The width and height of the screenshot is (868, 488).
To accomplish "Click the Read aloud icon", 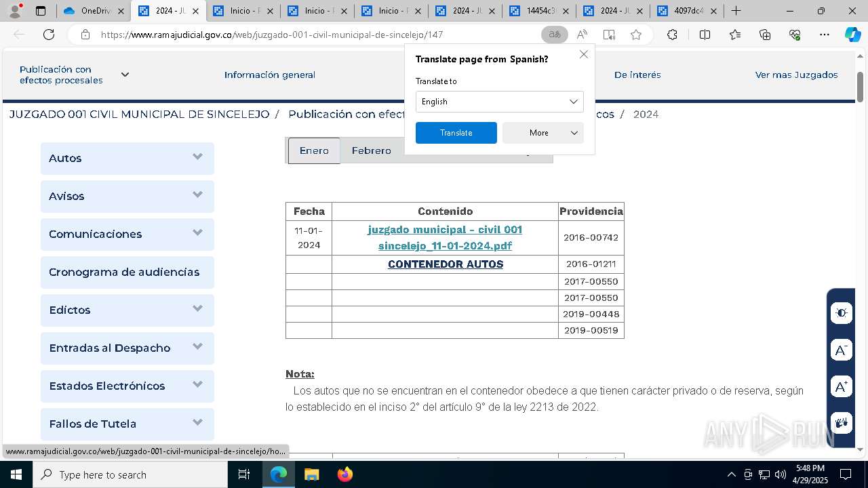I will pyautogui.click(x=582, y=35).
